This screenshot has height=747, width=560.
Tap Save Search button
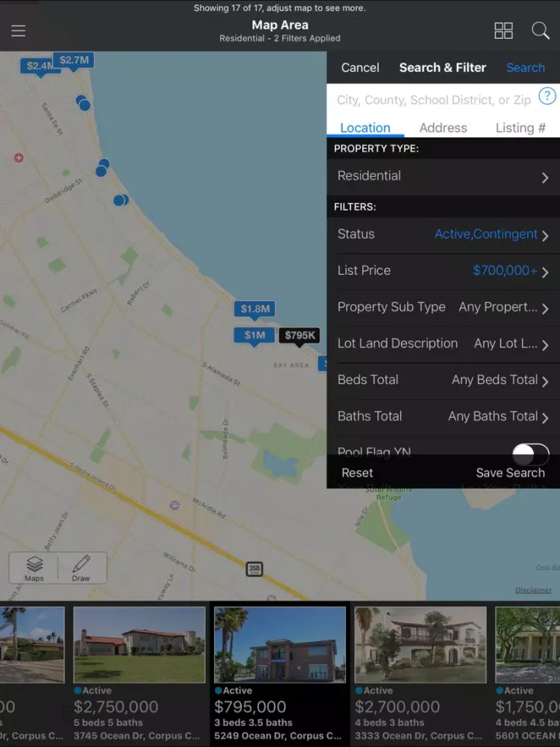point(510,473)
